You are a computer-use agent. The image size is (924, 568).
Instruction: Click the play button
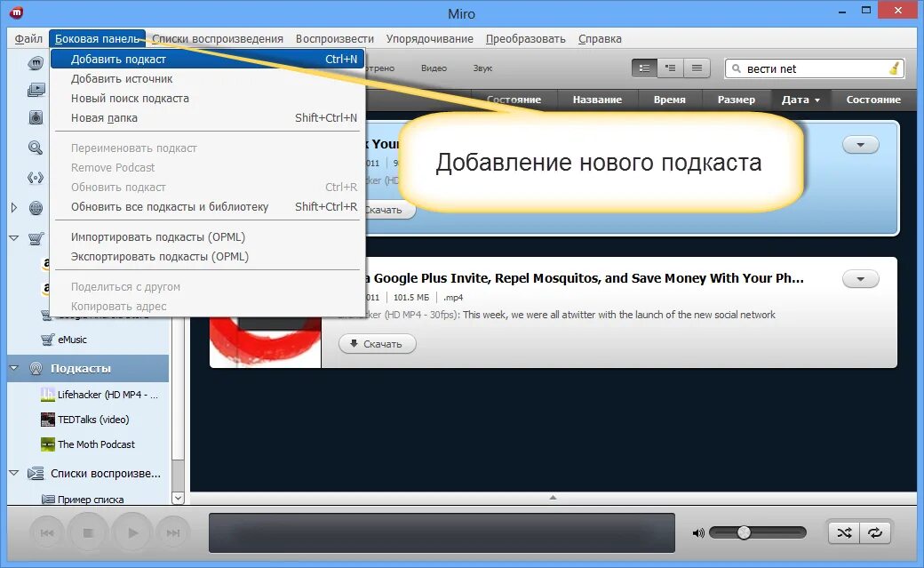[132, 533]
